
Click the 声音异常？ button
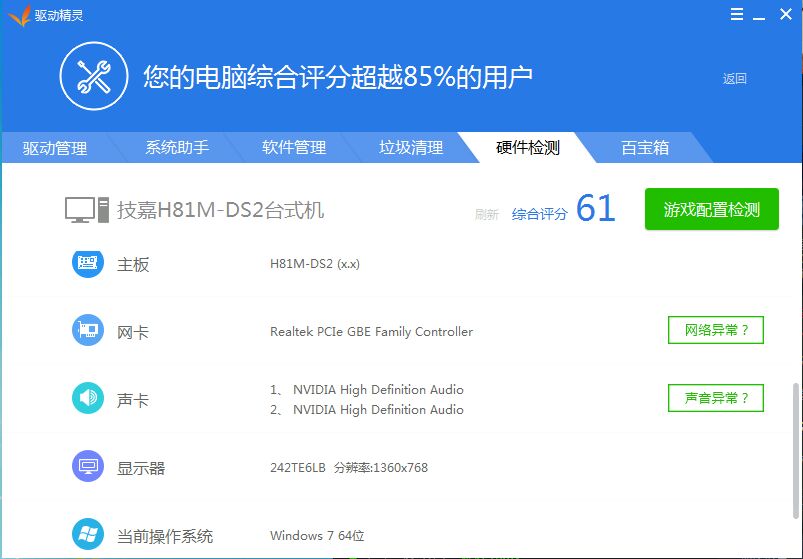(715, 398)
